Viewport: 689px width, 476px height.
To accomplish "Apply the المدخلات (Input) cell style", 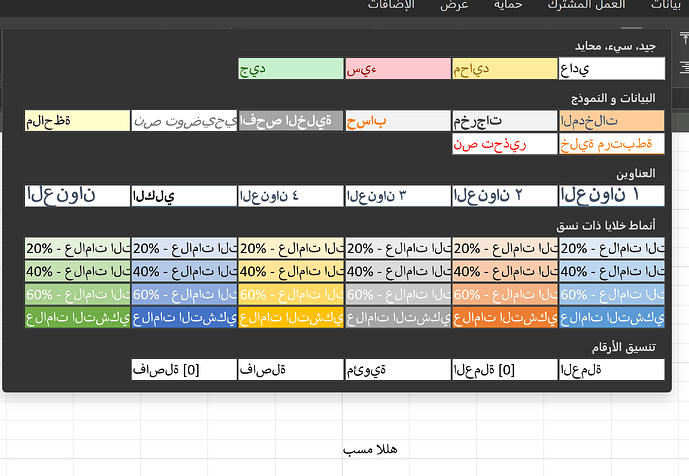I will (x=612, y=120).
